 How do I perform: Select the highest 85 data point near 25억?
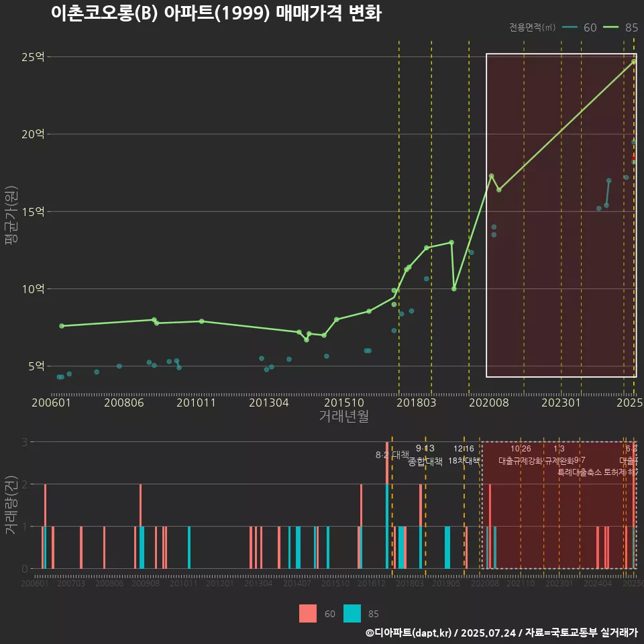point(633,62)
